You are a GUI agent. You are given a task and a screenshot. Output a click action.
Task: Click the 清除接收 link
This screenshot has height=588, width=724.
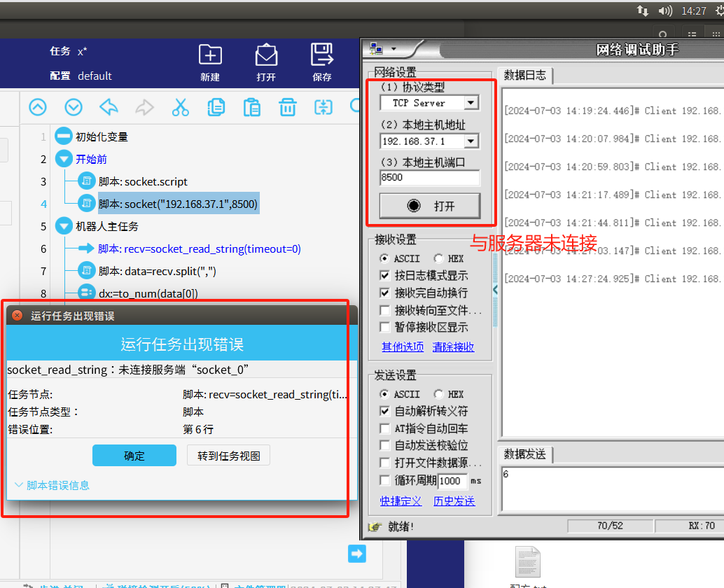(x=453, y=346)
